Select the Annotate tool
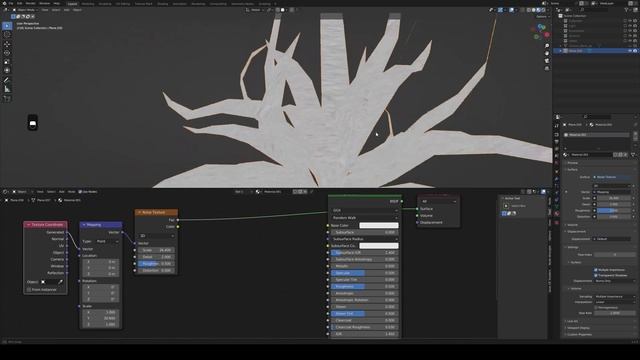The height and width of the screenshot is (360, 640). 7,80
